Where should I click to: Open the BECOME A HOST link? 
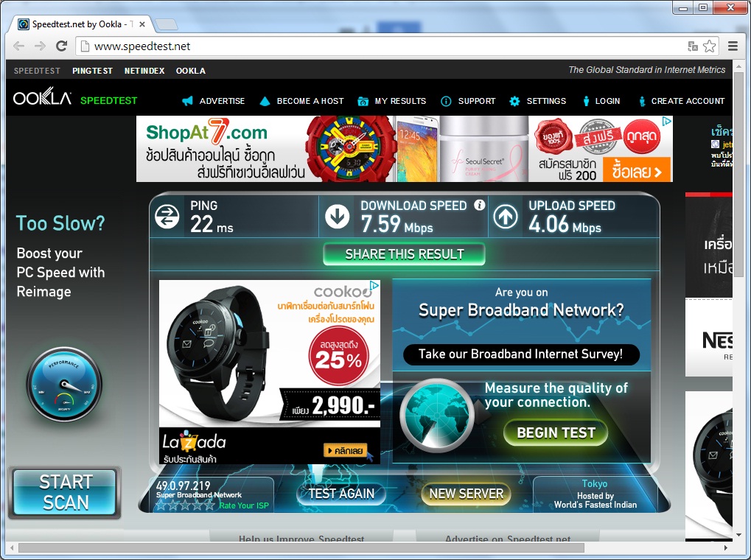310,101
